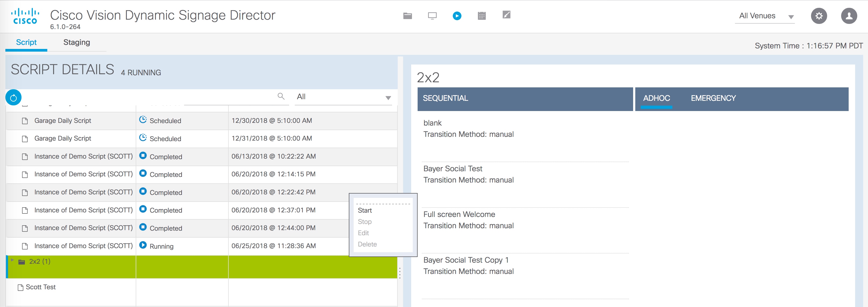The width and height of the screenshot is (868, 307).
Task: Choose Start from the context menu
Action: point(365,210)
